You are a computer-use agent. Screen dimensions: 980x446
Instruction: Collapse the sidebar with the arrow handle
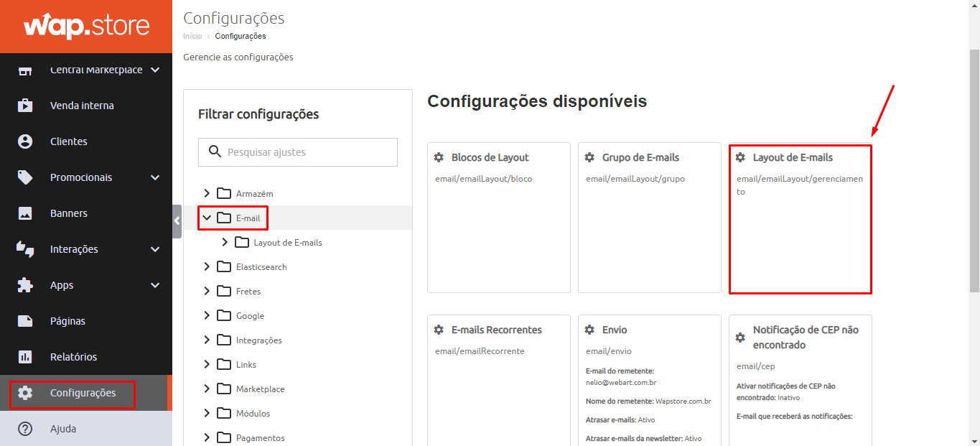[177, 221]
